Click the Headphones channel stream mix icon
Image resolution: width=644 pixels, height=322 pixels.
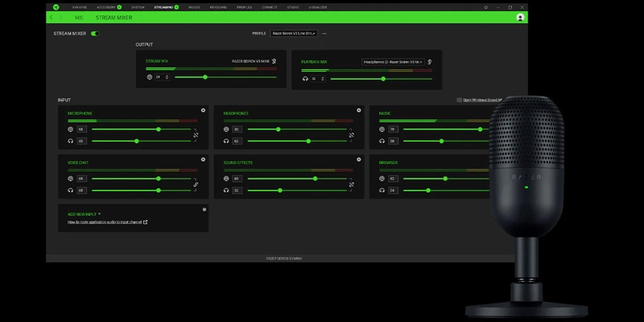227,129
